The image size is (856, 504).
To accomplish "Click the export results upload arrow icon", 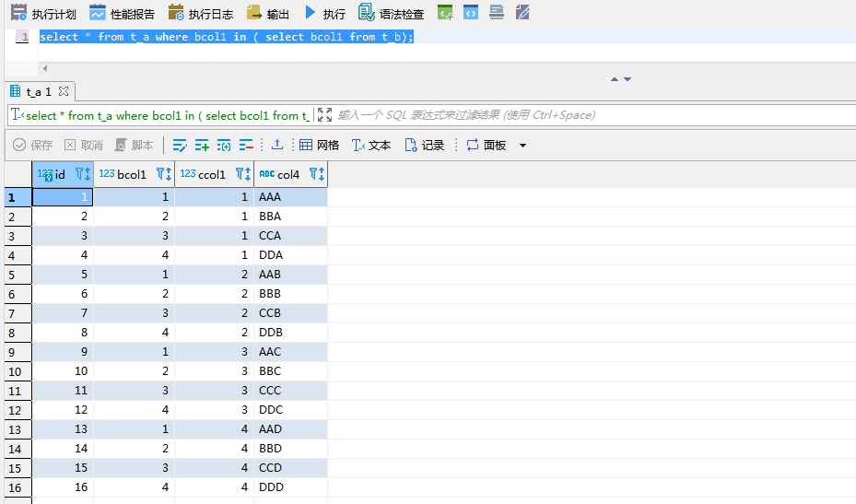I will click(276, 146).
